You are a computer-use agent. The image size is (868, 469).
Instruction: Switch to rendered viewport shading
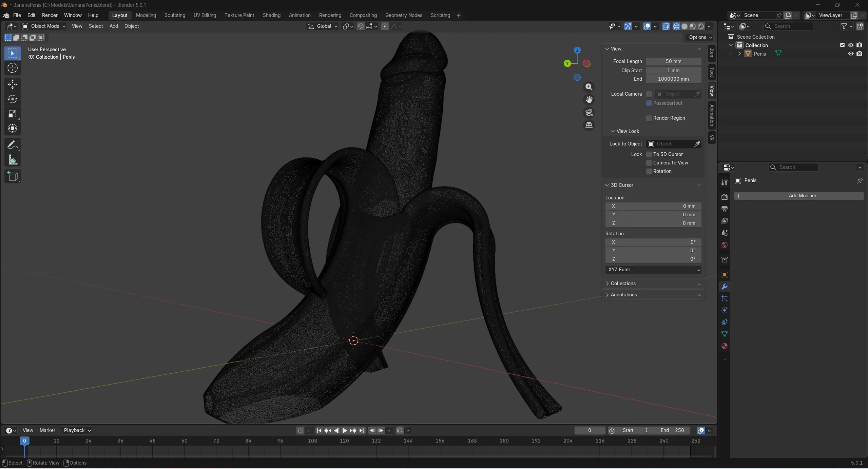[x=701, y=26]
